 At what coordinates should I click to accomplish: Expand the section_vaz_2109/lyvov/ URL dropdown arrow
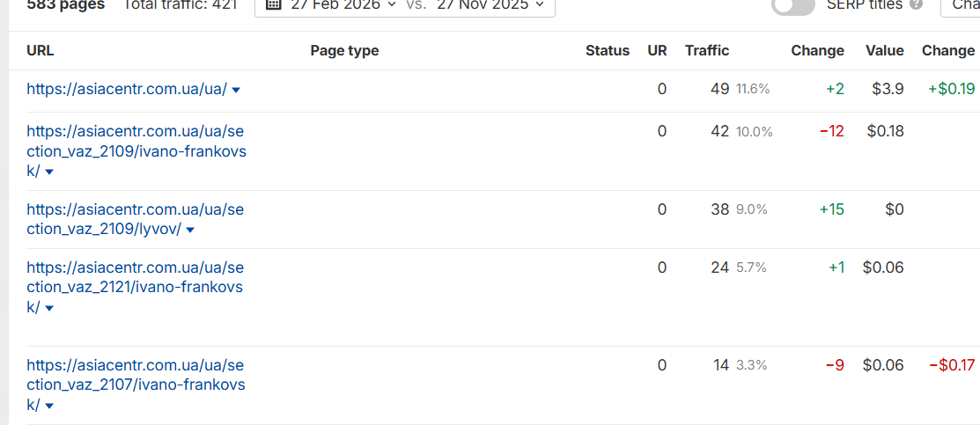click(190, 231)
